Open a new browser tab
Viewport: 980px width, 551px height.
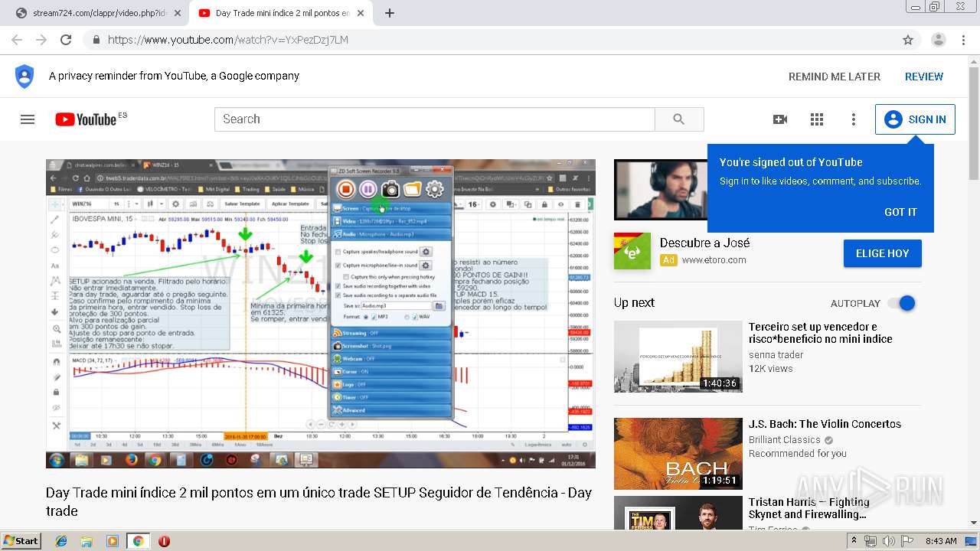point(390,13)
